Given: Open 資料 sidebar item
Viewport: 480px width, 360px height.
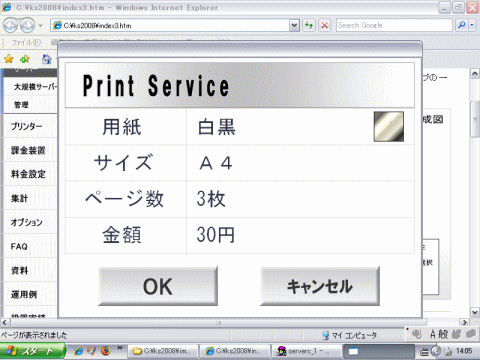Looking at the screenshot, I should (30, 270).
